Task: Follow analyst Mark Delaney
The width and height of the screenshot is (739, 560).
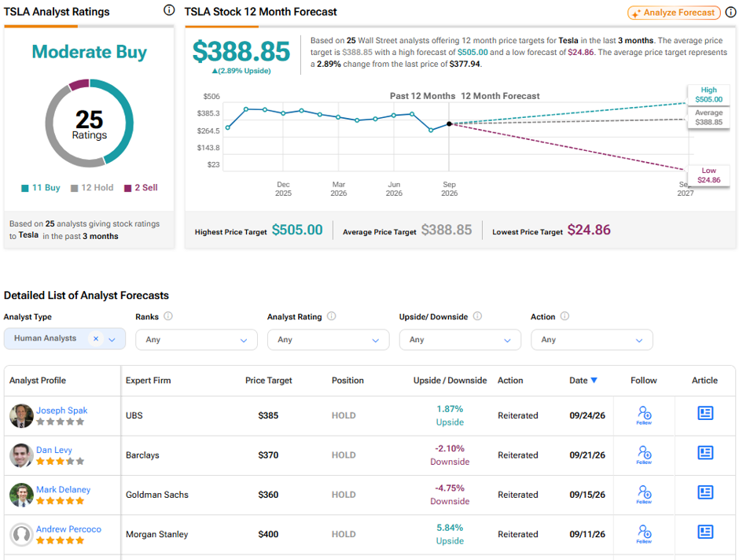Action: [x=645, y=495]
